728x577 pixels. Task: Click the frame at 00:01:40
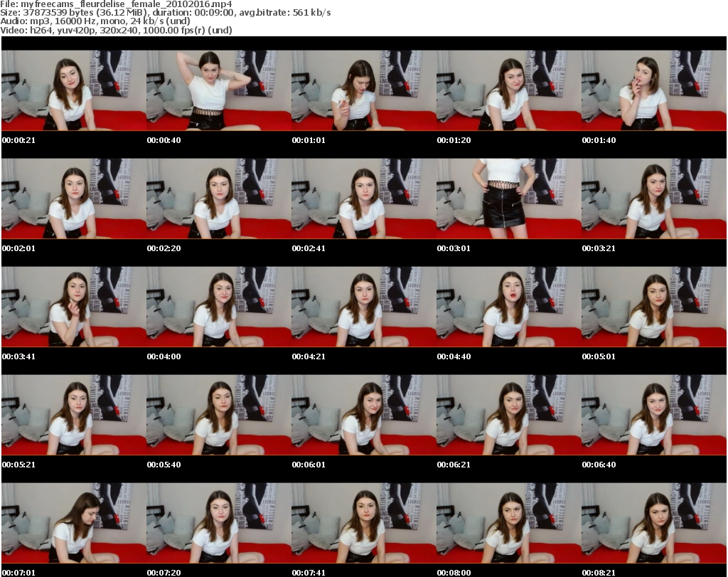coord(654,90)
